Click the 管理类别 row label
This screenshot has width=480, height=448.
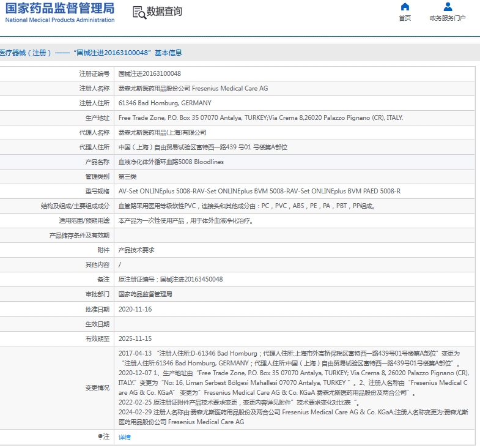click(97, 176)
